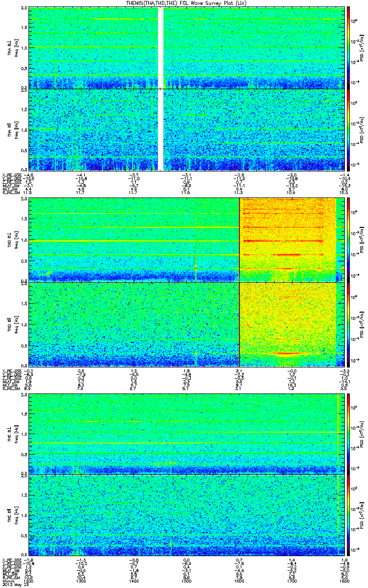Select the THA B-parallel spectrogram panel
This screenshot has width=368, height=588.
186,129
